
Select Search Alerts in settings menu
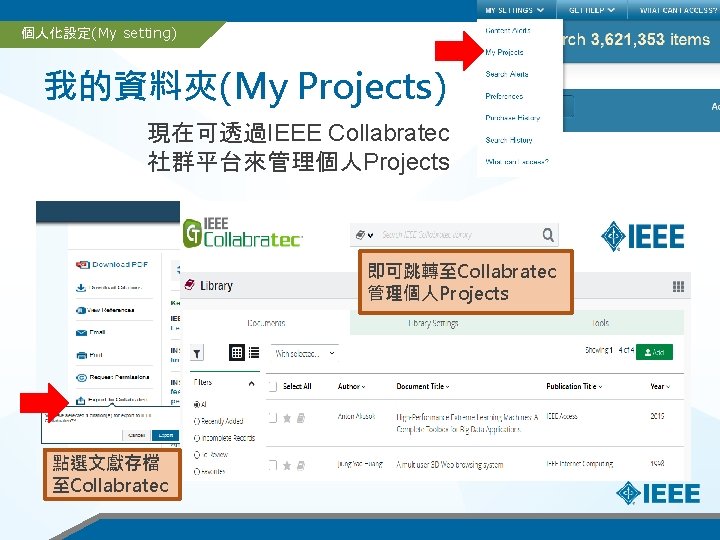(x=506, y=74)
